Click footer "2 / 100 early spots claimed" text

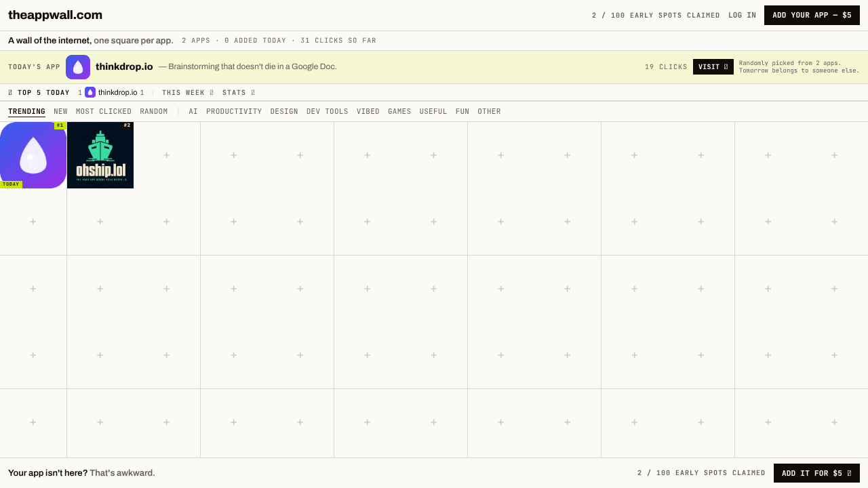coord(701,473)
